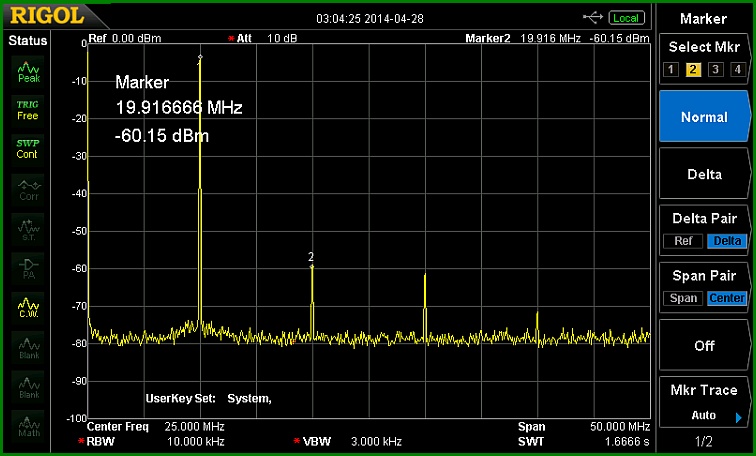
Task: Click the Ref 0.00 dBm label
Action: coord(125,38)
